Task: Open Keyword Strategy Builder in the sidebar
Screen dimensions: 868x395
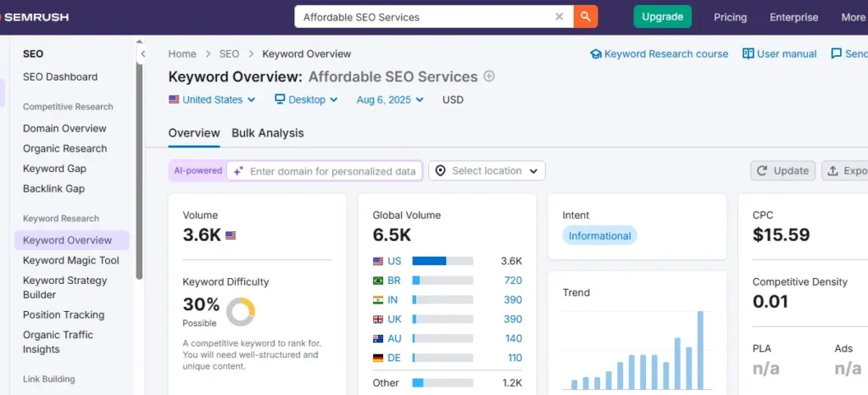Action: click(64, 287)
